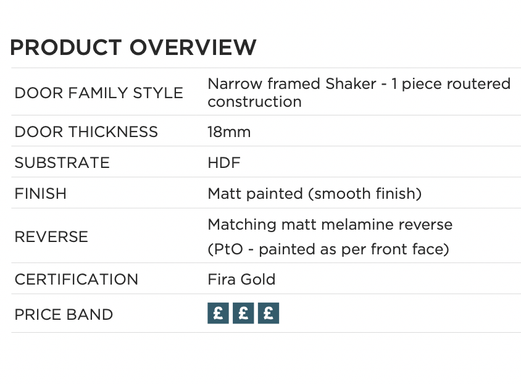The width and height of the screenshot is (521, 384).
Task: Click the third pound price band icon
Action: tap(269, 313)
